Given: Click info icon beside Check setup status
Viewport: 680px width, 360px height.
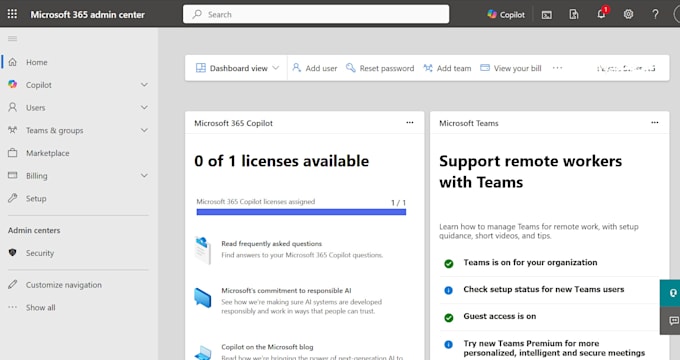Looking at the screenshot, I should point(449,290).
